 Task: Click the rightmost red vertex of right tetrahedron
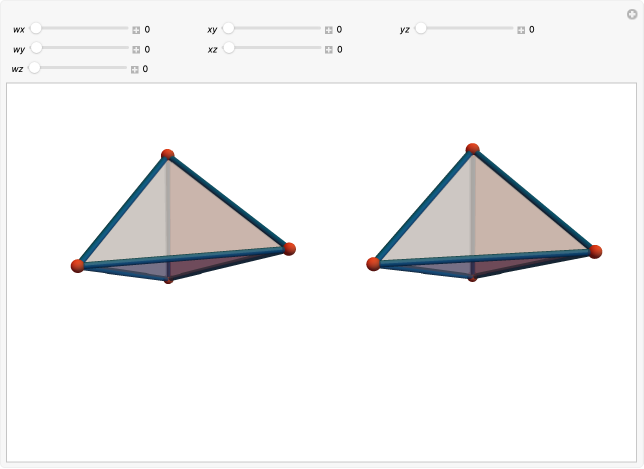coord(595,251)
